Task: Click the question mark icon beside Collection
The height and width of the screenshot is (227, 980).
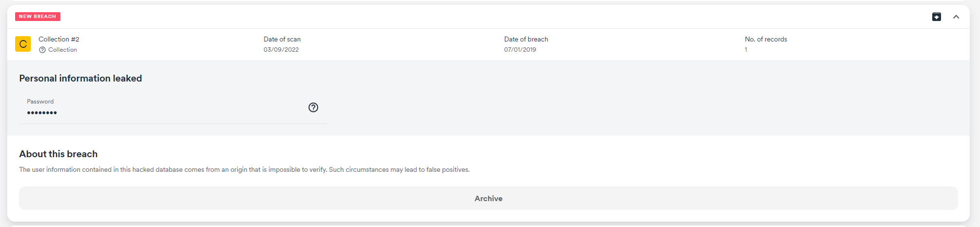Action: point(42,50)
